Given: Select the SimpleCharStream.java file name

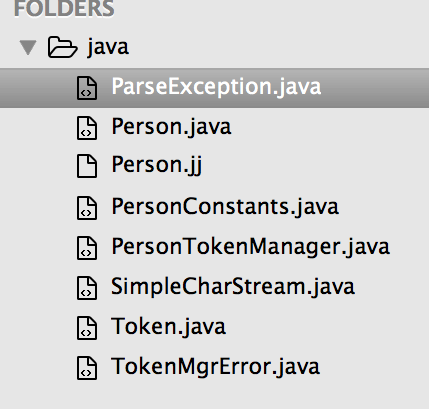Looking at the screenshot, I should tap(233, 287).
